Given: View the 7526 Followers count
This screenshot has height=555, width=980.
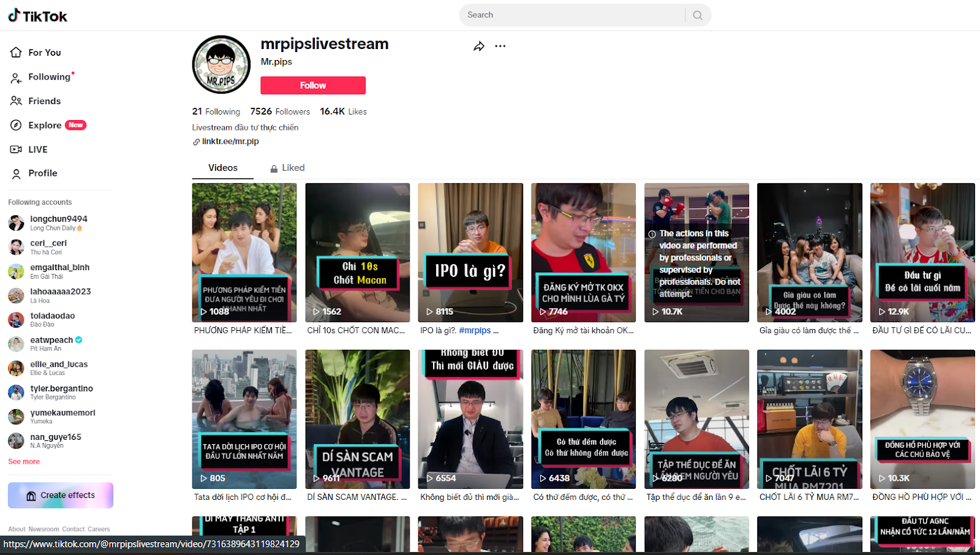Looking at the screenshot, I should click(280, 111).
